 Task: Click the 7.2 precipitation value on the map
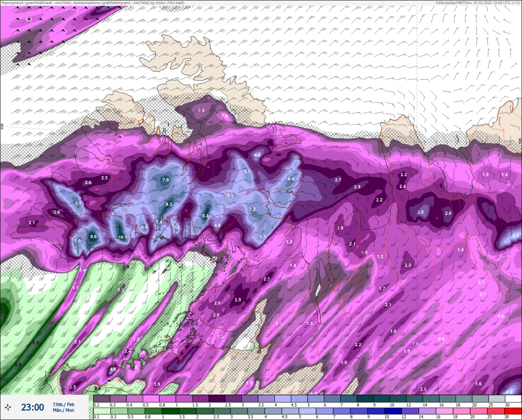(252, 209)
